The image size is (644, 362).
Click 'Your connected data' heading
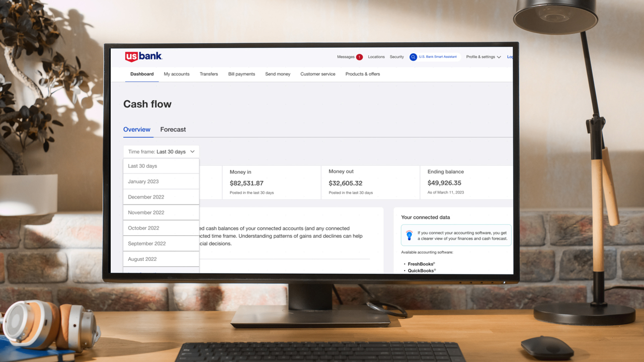pyautogui.click(x=426, y=217)
